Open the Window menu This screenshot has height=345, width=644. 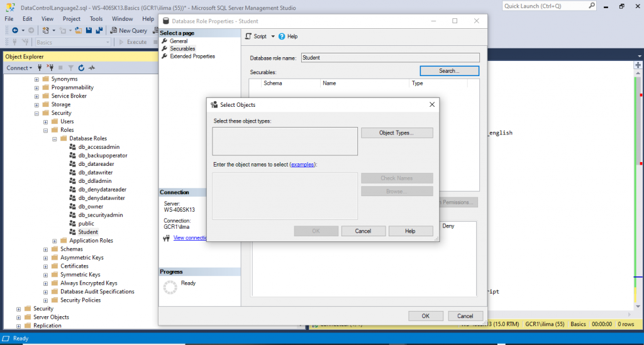[x=123, y=19]
